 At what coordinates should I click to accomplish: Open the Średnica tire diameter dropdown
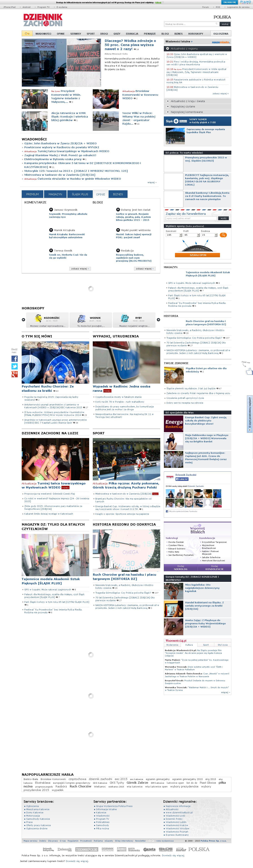209,235
